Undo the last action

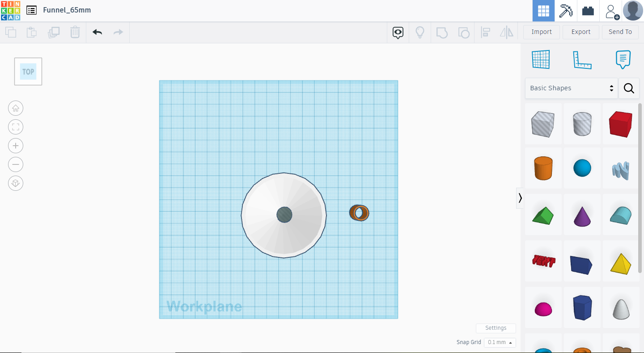pos(97,32)
